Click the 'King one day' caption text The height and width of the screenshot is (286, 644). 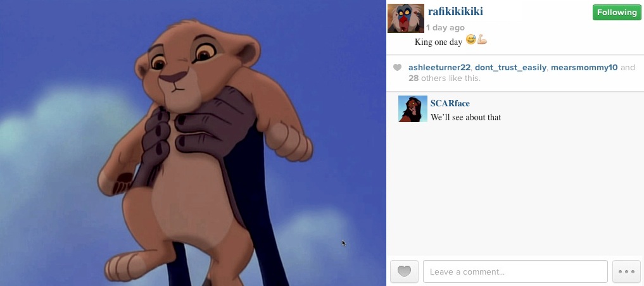(x=438, y=42)
